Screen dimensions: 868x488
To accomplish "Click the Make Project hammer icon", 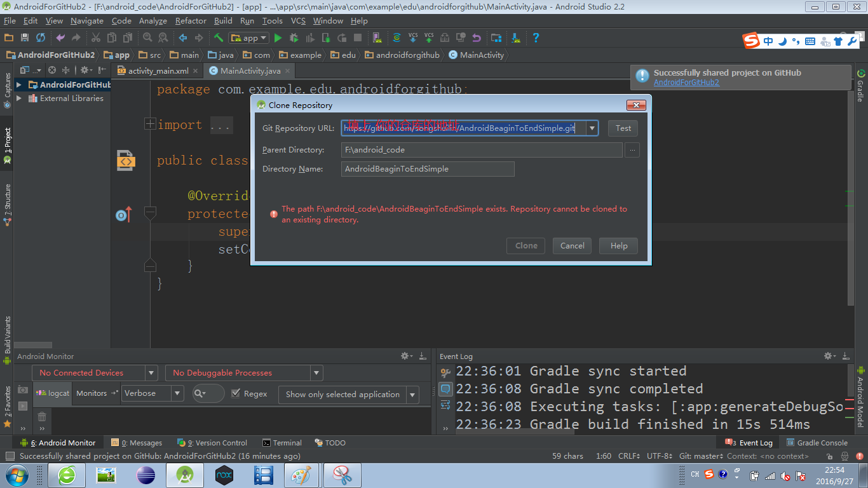I will click(x=219, y=38).
